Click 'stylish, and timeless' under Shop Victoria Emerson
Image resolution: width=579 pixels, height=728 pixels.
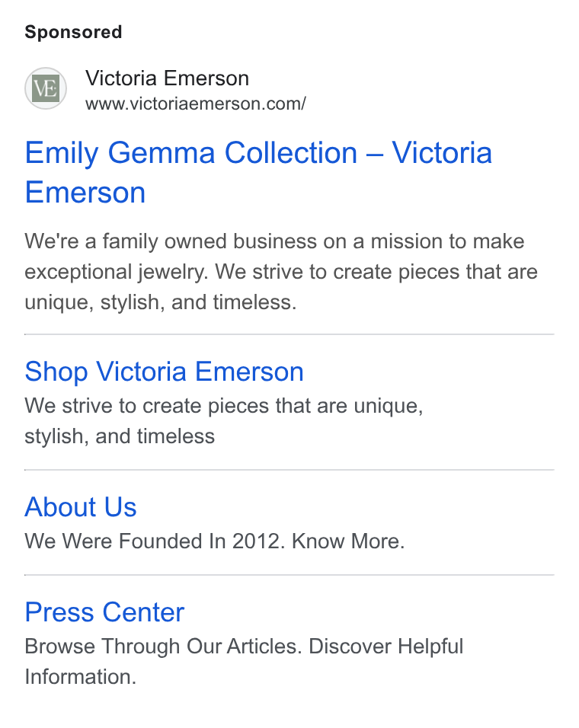tap(120, 436)
